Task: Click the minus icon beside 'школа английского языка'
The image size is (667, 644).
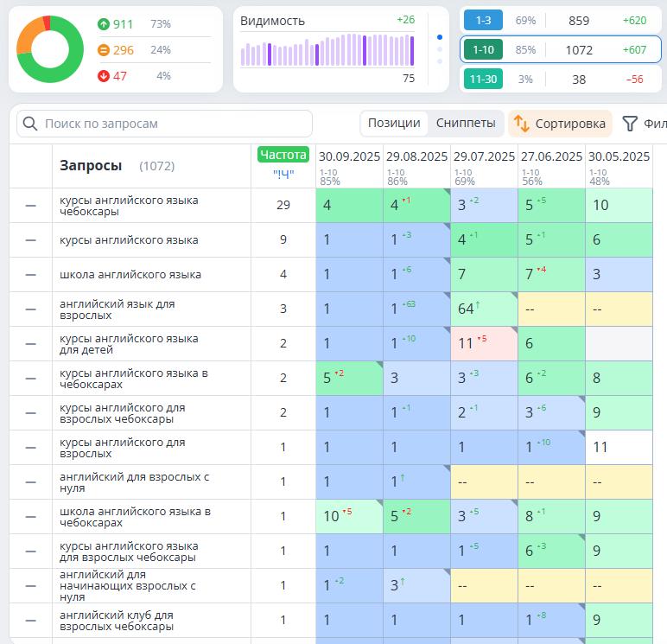Action: click(x=31, y=275)
